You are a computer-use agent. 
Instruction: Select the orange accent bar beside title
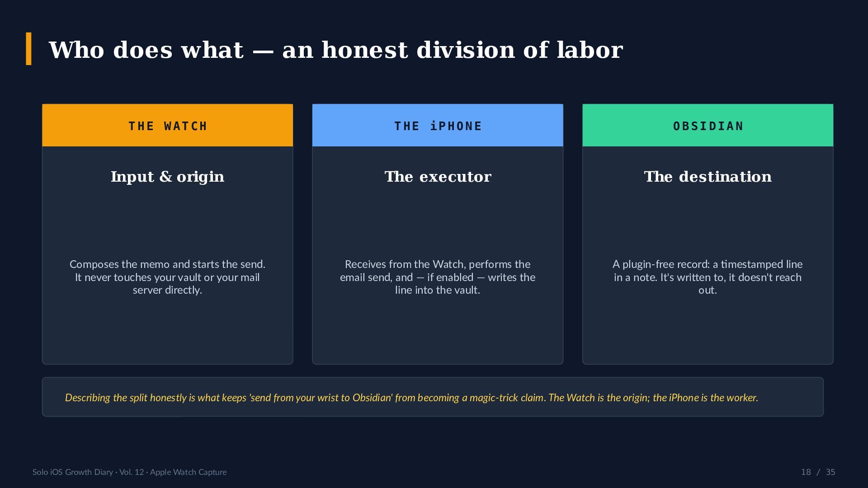29,49
